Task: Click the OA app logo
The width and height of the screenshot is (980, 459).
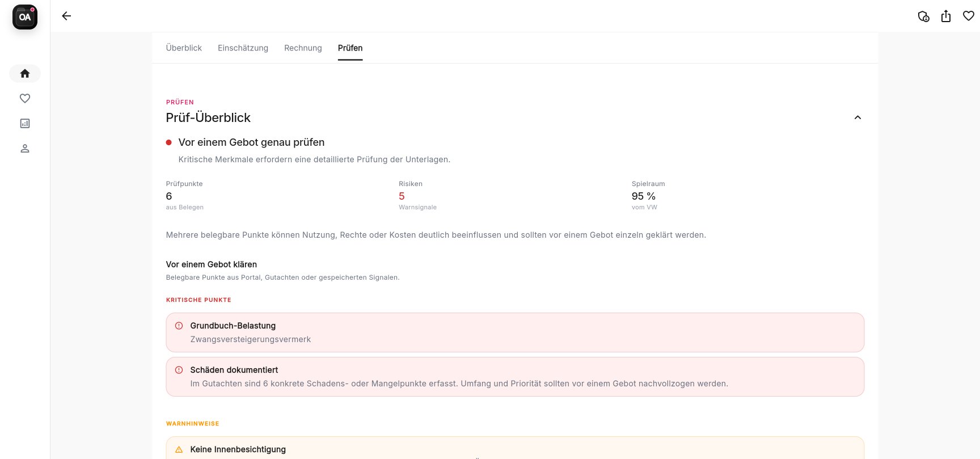Action: click(25, 17)
